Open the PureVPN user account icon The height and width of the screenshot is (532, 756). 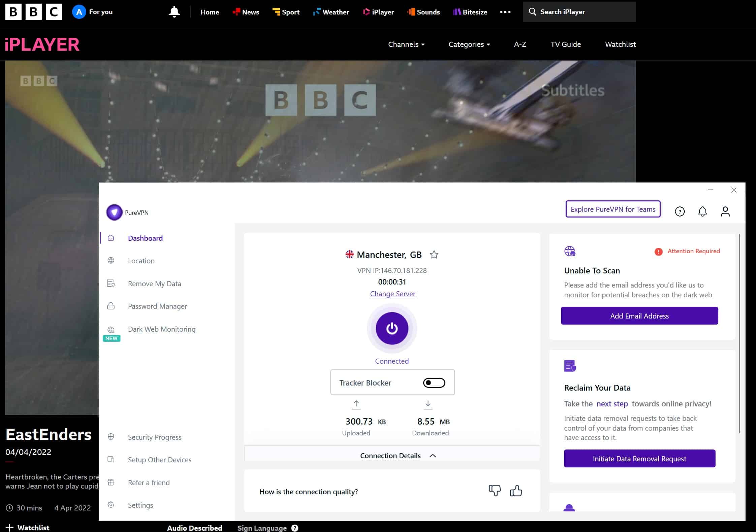[725, 211]
